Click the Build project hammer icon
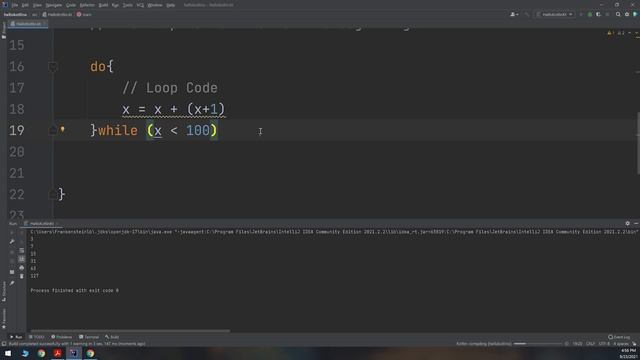Image resolution: width=640 pixels, height=360 pixels. click(527, 14)
